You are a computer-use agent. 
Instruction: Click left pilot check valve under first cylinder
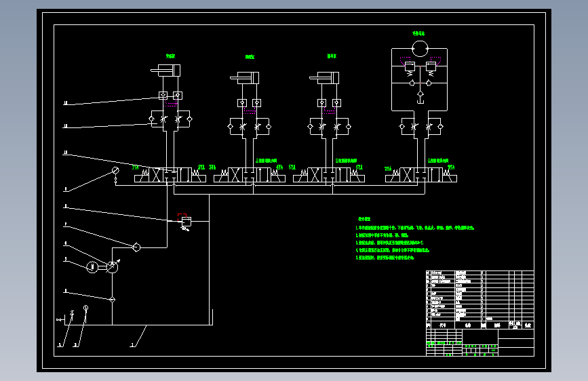163,95
